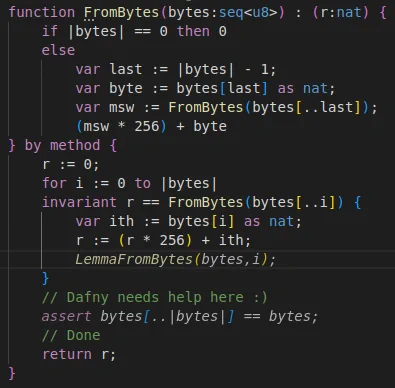Click the 'assert' keyword

click(x=67, y=316)
